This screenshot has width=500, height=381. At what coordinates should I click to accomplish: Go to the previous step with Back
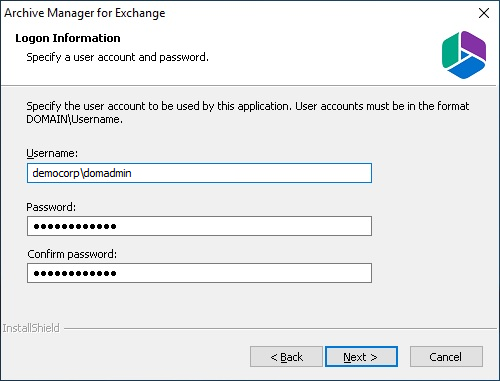click(286, 357)
